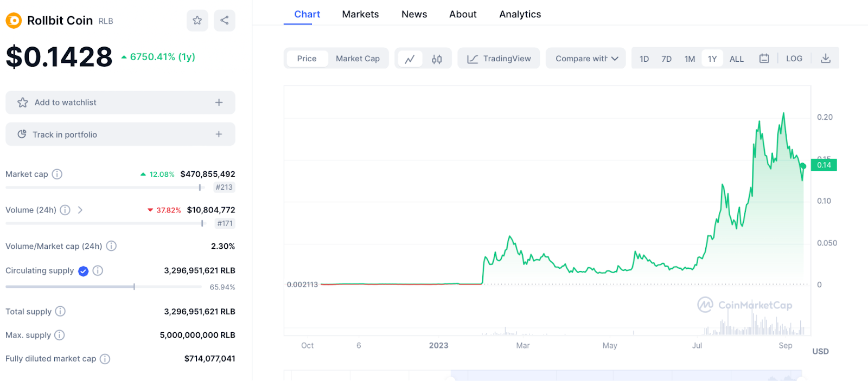Select the 7D time range
This screenshot has height=381, width=868.
pyautogui.click(x=666, y=59)
